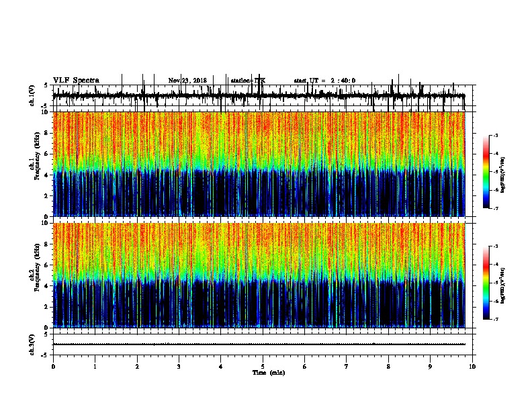Click the "-3" value on ch.1 color bar
This screenshot has height=411, width=532.
495,135
